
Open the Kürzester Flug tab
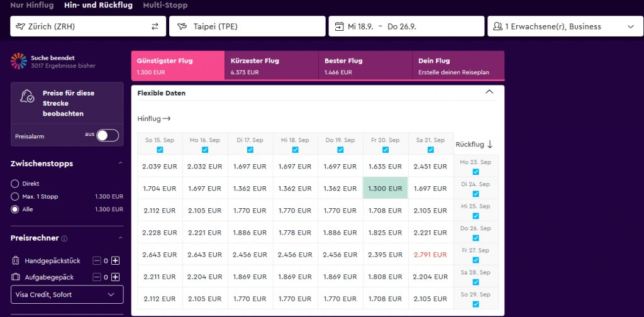(272, 65)
